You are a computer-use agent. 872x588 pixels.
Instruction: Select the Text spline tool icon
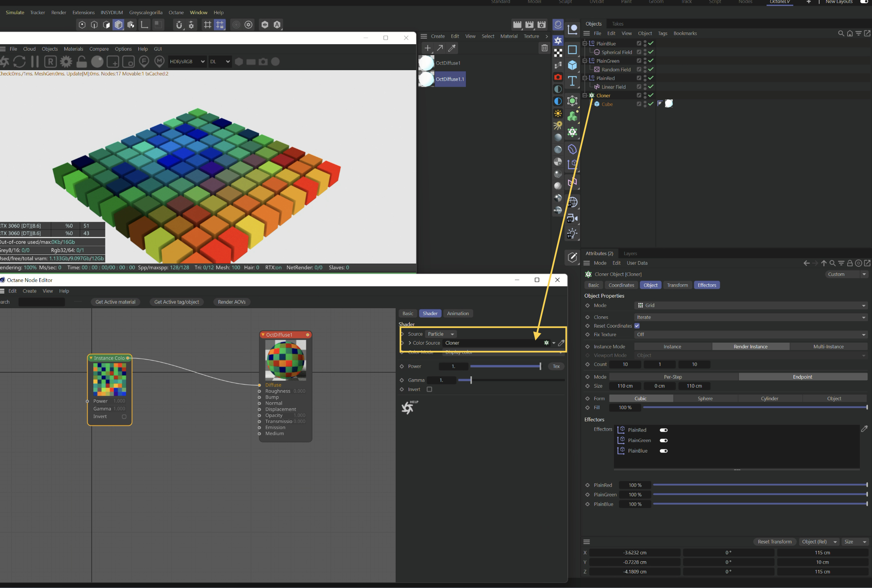[572, 81]
